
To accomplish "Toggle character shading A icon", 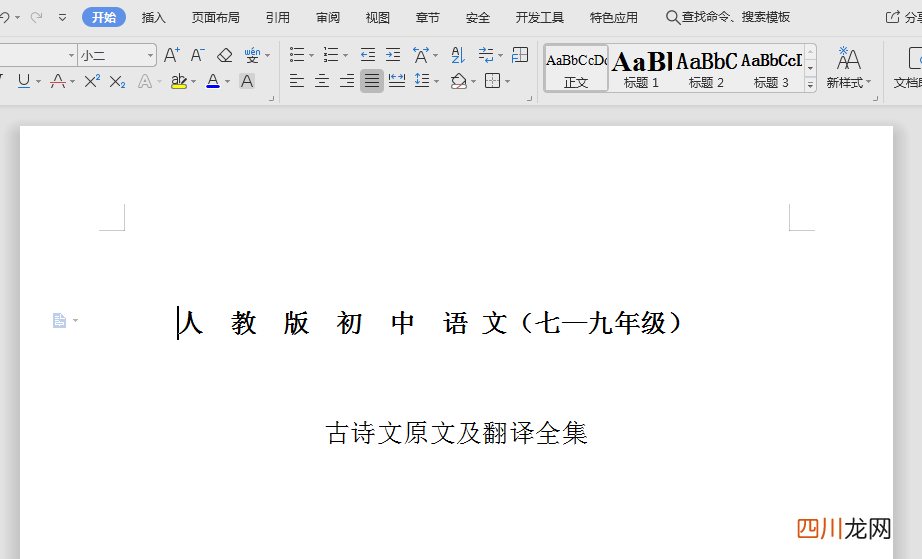I will [x=247, y=81].
